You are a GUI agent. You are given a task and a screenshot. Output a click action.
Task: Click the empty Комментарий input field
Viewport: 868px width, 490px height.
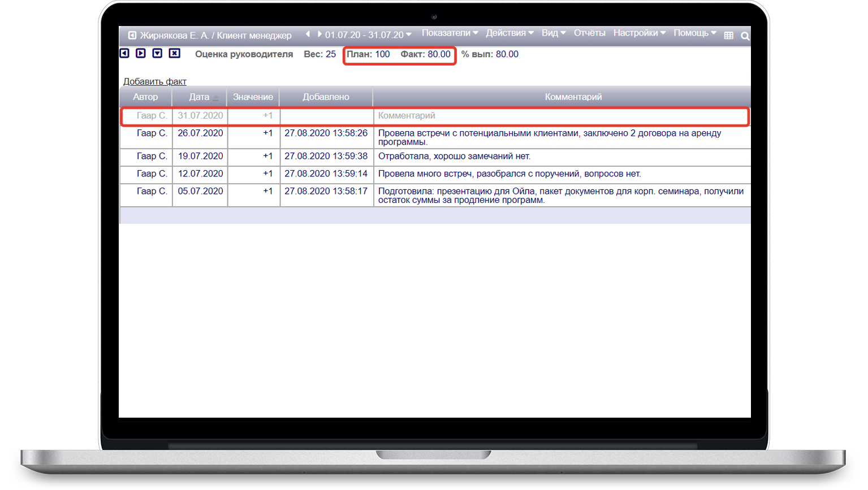point(560,116)
